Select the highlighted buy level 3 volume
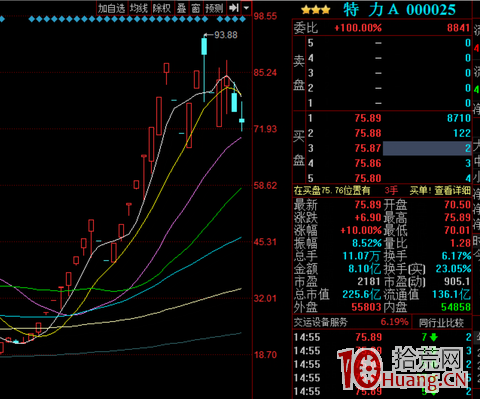 click(x=427, y=148)
